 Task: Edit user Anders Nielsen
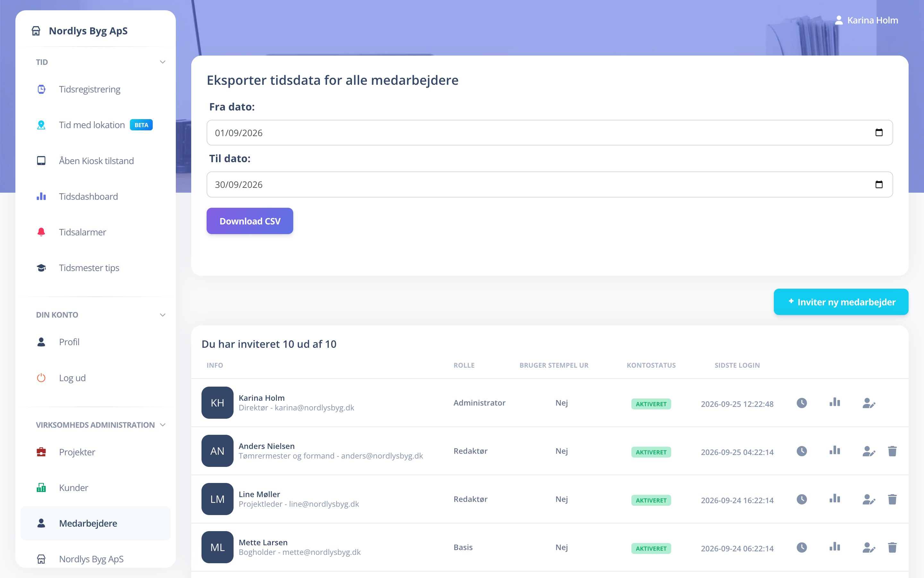click(868, 451)
